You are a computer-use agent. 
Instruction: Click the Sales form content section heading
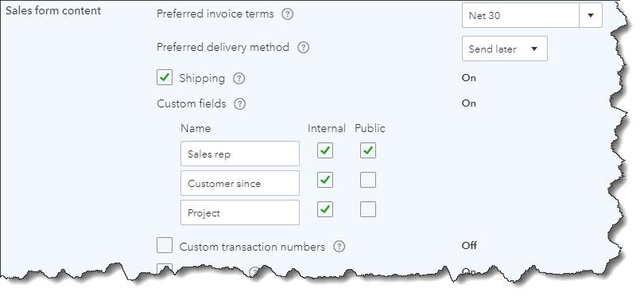click(53, 10)
